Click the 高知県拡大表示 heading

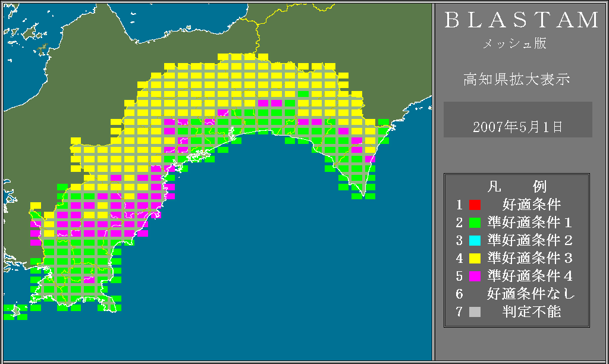pyautogui.click(x=517, y=79)
